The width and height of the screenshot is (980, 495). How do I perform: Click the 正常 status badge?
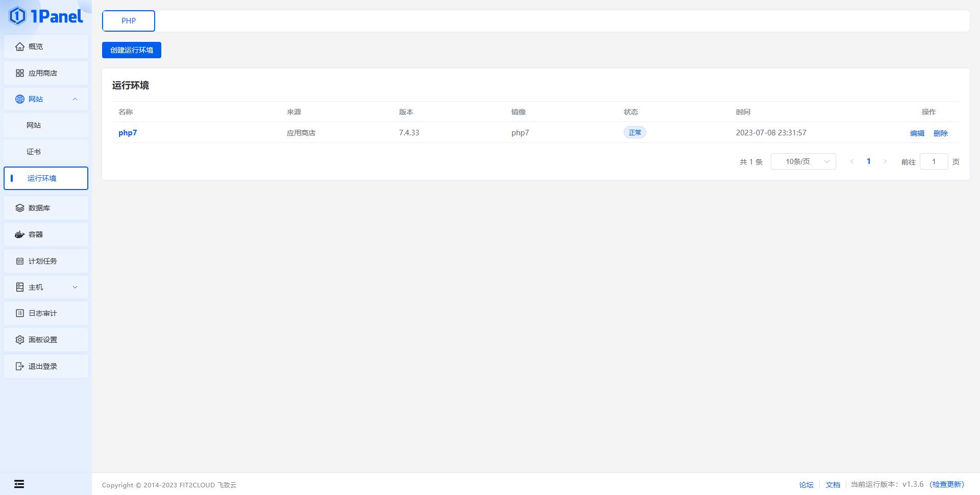[x=635, y=132]
